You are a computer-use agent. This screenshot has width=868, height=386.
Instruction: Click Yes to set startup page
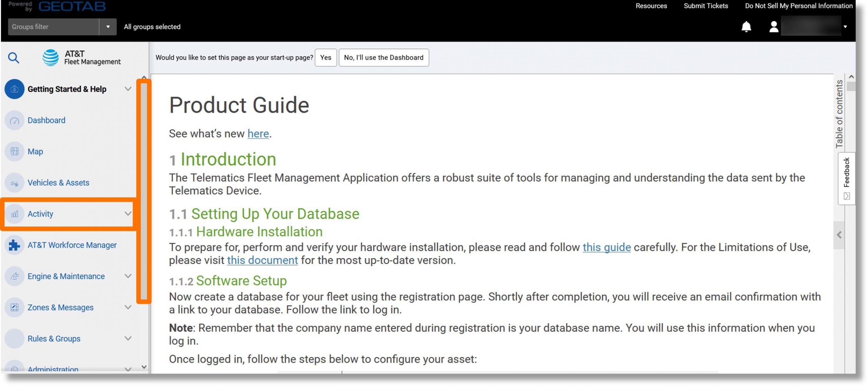click(325, 57)
